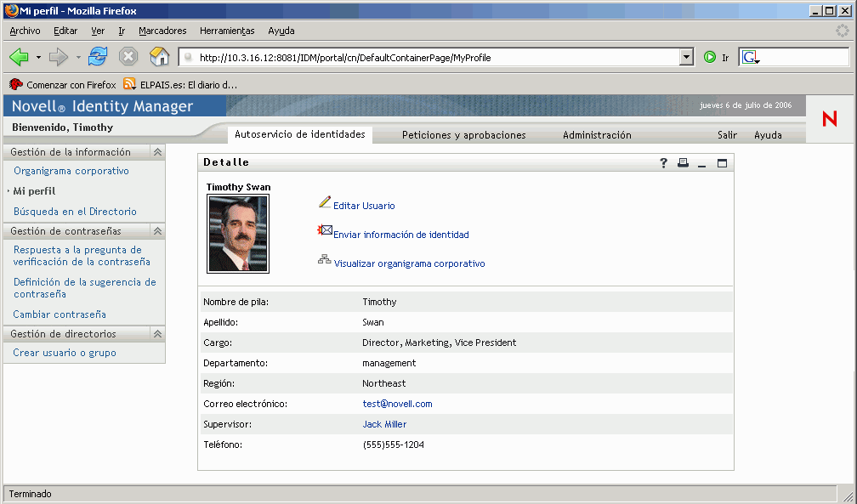The height and width of the screenshot is (504, 857).
Task: Click the org chart icon beside Visualizar organigrama
Action: pyautogui.click(x=325, y=260)
